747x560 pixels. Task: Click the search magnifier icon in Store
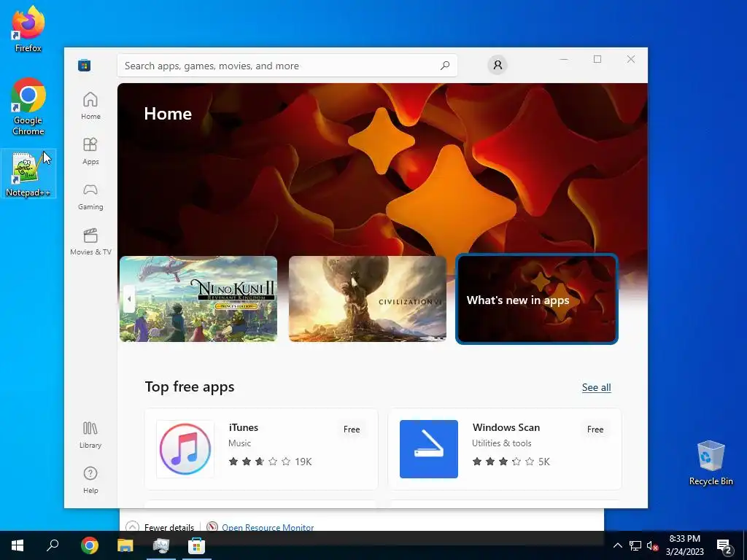pos(445,66)
